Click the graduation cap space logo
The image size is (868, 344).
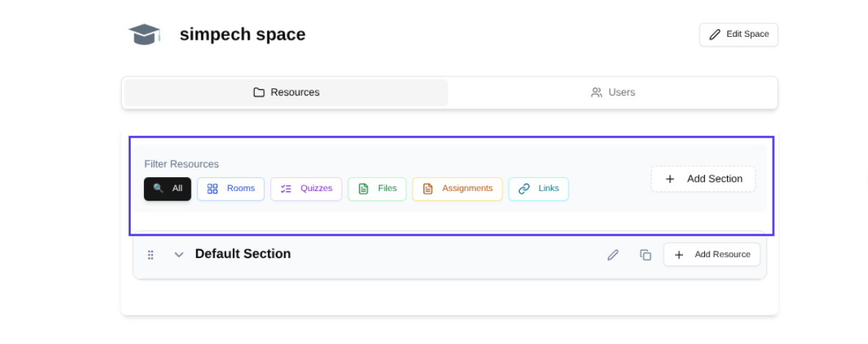[x=144, y=35]
